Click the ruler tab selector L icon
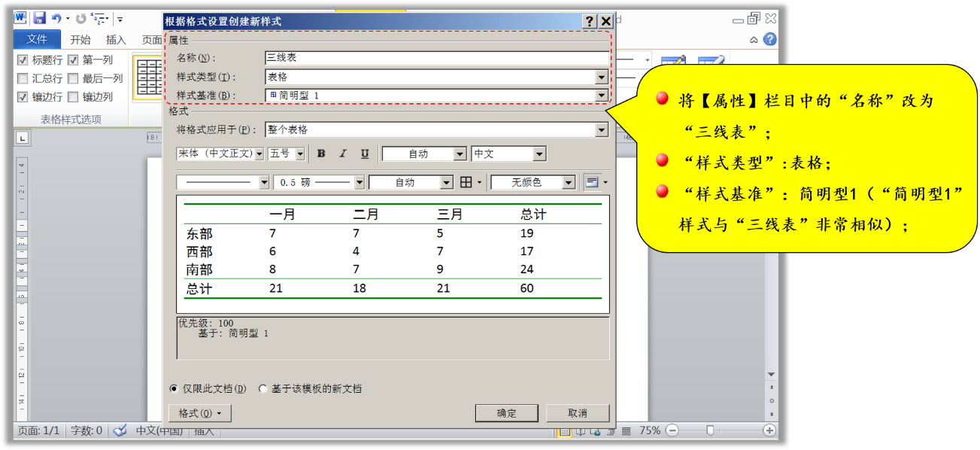The image size is (980, 450). point(23,137)
